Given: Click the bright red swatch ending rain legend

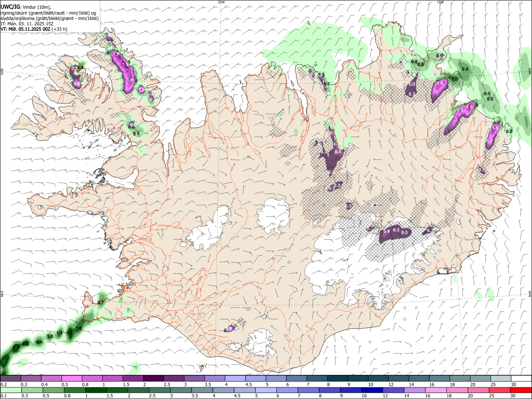Looking at the screenshot, I should [x=521, y=390].
